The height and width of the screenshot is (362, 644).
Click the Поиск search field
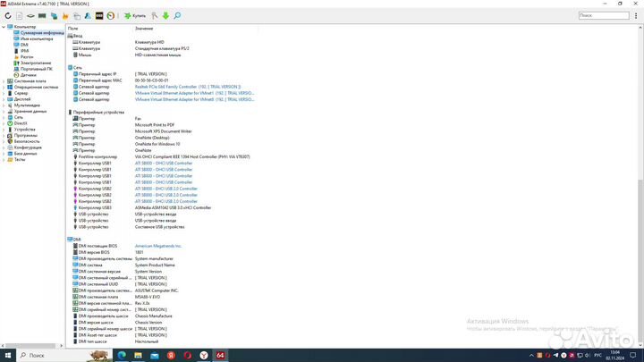pyautogui.click(x=604, y=16)
